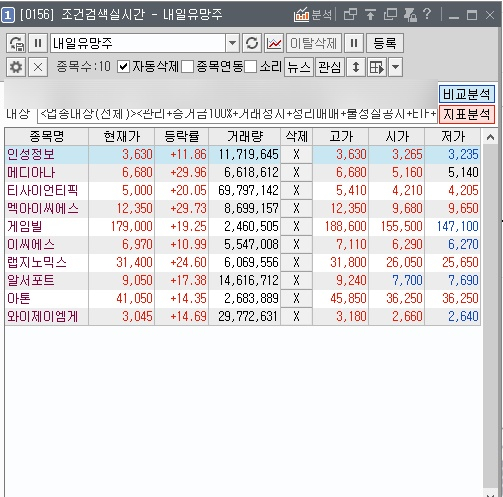Select the 게임빌 stock name
This screenshot has width=503, height=497.
click(x=25, y=226)
